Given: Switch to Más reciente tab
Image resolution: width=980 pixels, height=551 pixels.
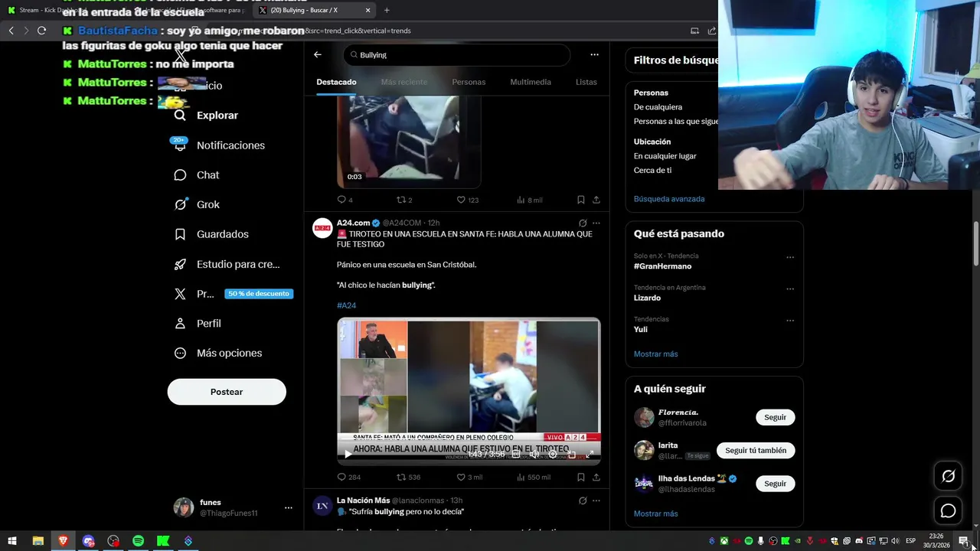Looking at the screenshot, I should 404,82.
